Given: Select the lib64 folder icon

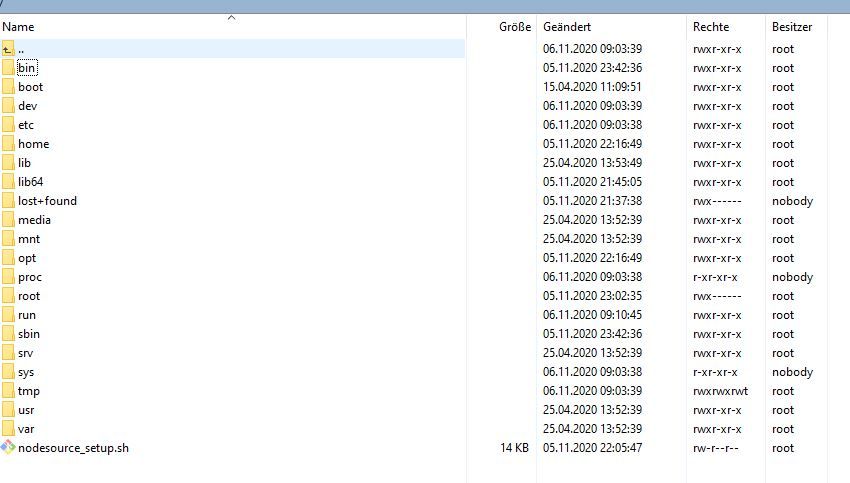Looking at the screenshot, I should (x=8, y=182).
